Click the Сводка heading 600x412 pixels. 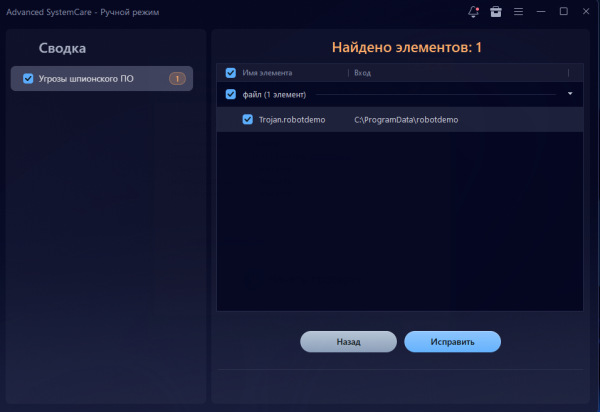click(62, 48)
